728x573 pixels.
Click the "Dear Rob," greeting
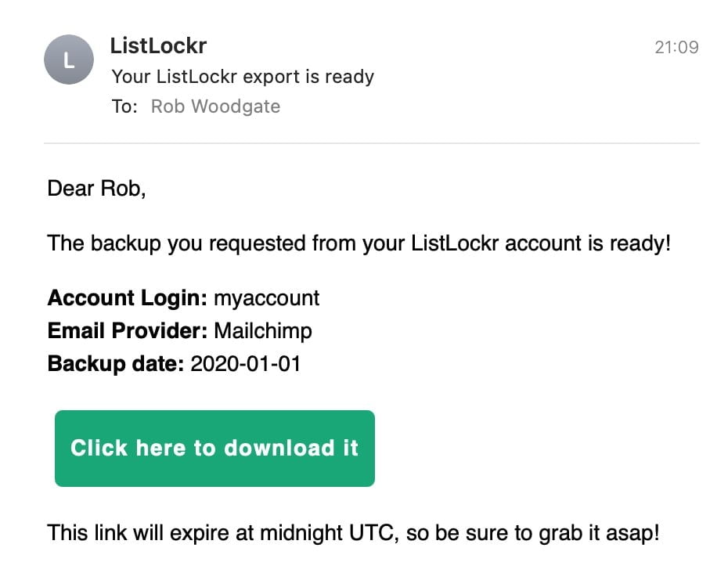click(96, 188)
